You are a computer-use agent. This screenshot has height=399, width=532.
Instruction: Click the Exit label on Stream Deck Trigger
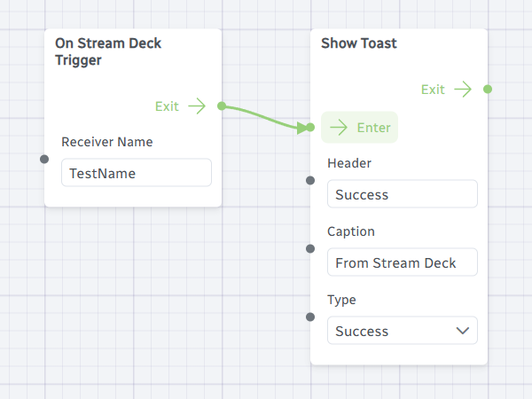pyautogui.click(x=167, y=106)
